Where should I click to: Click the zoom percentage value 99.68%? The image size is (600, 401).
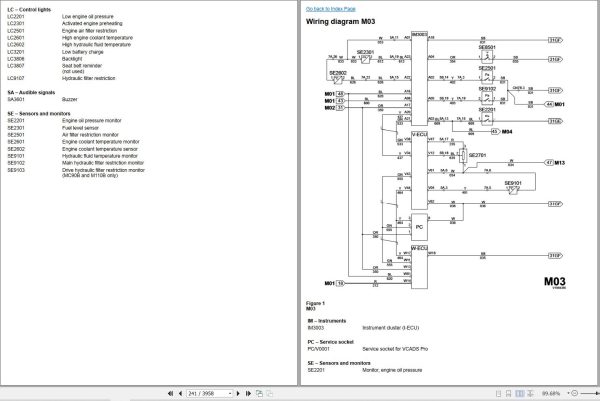(551, 393)
